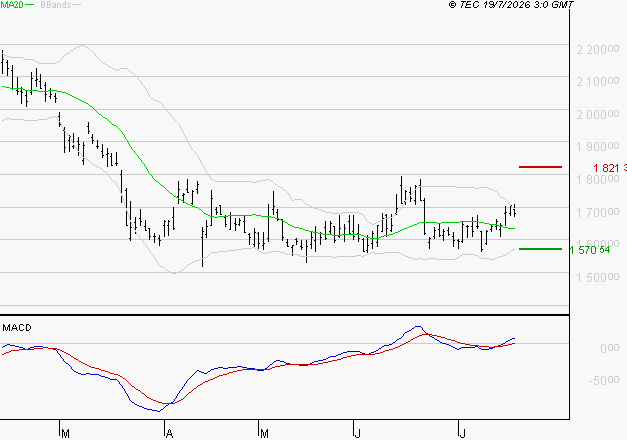Click the 1 700.00 price axis label
Screen dimensions: 627x440
click(x=598, y=212)
